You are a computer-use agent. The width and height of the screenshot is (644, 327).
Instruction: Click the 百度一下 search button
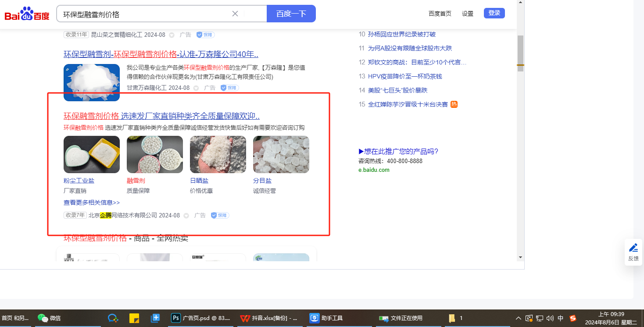pos(291,14)
